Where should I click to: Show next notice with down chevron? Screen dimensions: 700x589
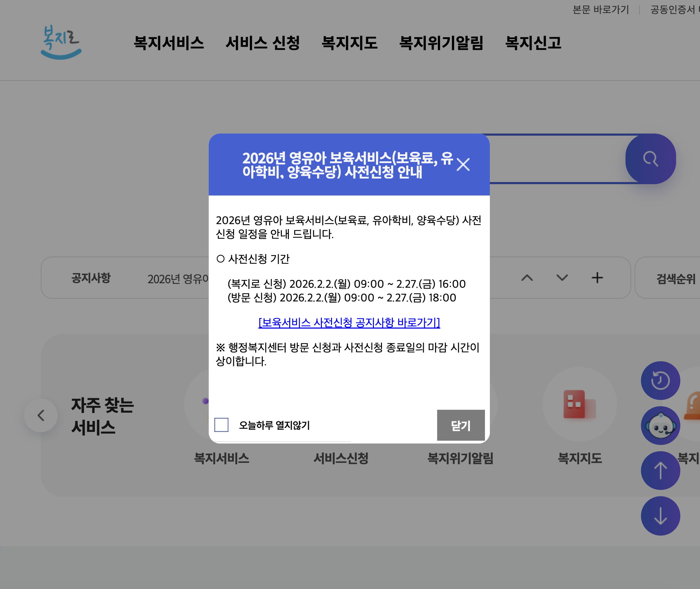pos(562,278)
